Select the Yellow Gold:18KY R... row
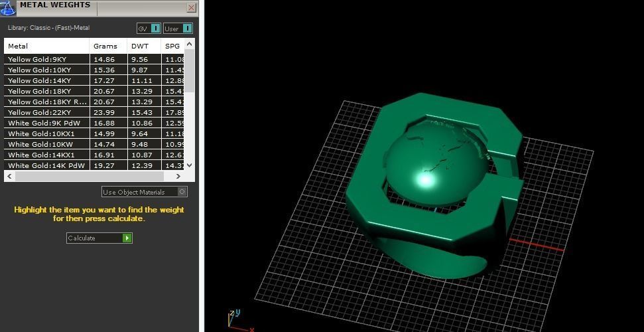644x332 pixels. 94,102
